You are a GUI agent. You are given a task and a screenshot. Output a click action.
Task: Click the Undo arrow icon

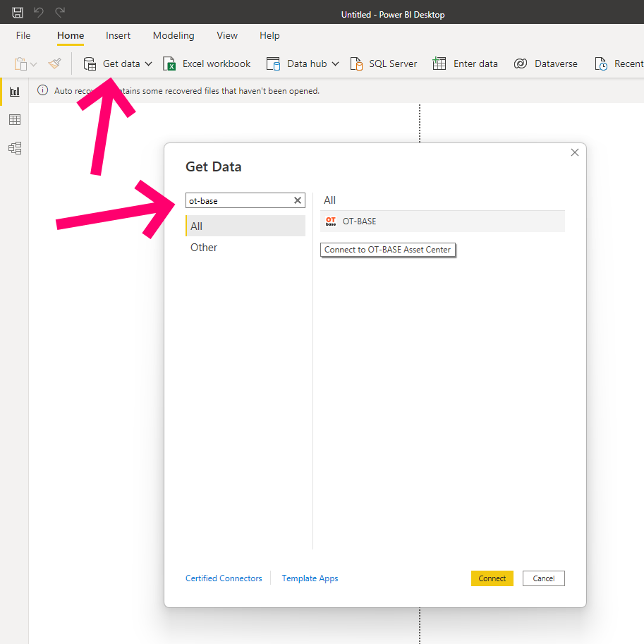(39, 12)
